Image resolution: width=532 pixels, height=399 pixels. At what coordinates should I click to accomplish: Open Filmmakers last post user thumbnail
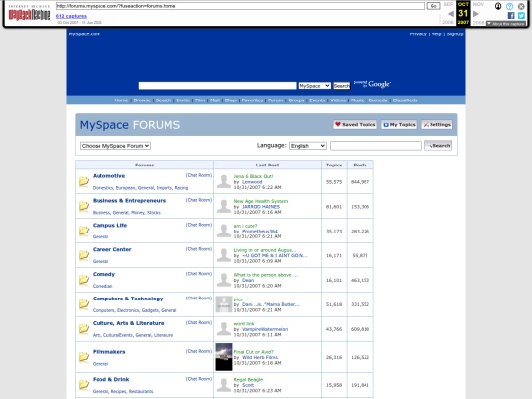click(x=224, y=357)
